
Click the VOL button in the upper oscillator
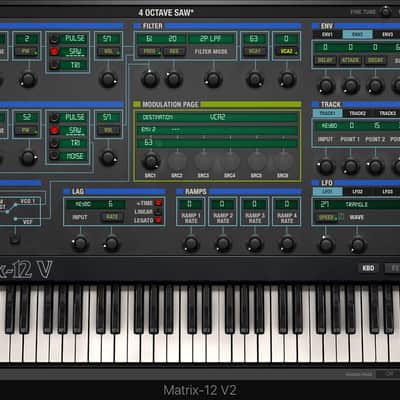[109, 52]
